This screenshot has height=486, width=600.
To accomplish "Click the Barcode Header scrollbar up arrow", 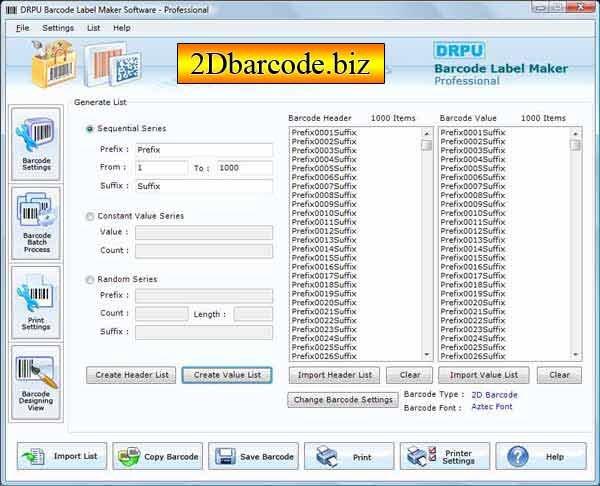I will coord(427,134).
